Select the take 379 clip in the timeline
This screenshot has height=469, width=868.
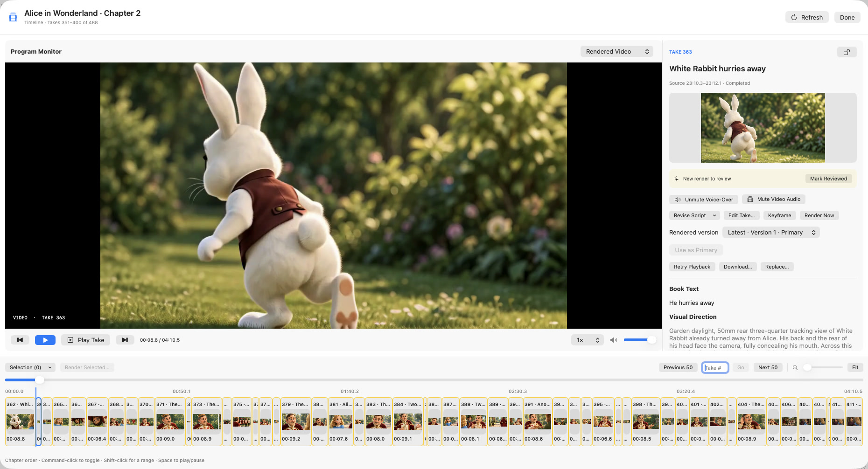pyautogui.click(x=296, y=422)
